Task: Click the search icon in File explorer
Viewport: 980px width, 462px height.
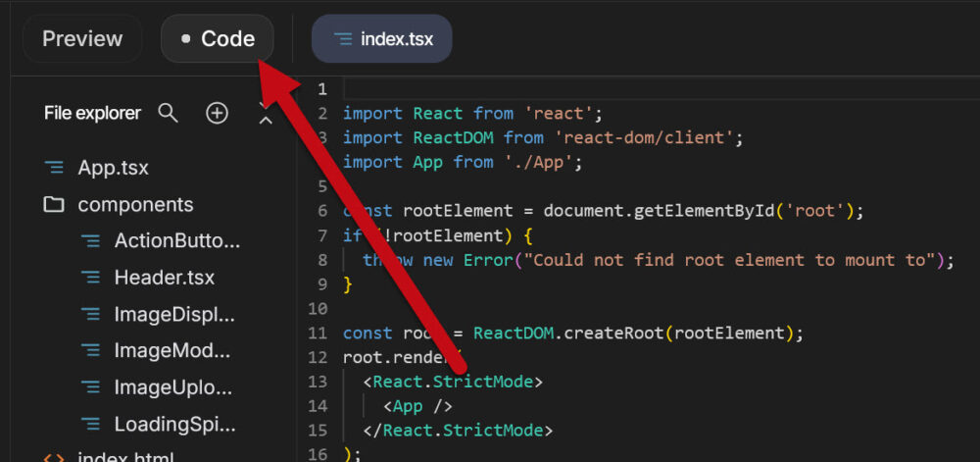Action: pyautogui.click(x=169, y=114)
